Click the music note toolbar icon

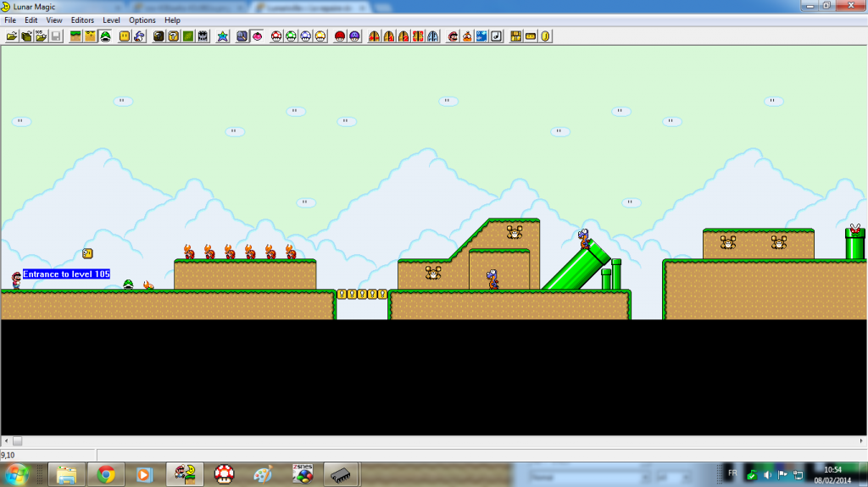tap(497, 36)
